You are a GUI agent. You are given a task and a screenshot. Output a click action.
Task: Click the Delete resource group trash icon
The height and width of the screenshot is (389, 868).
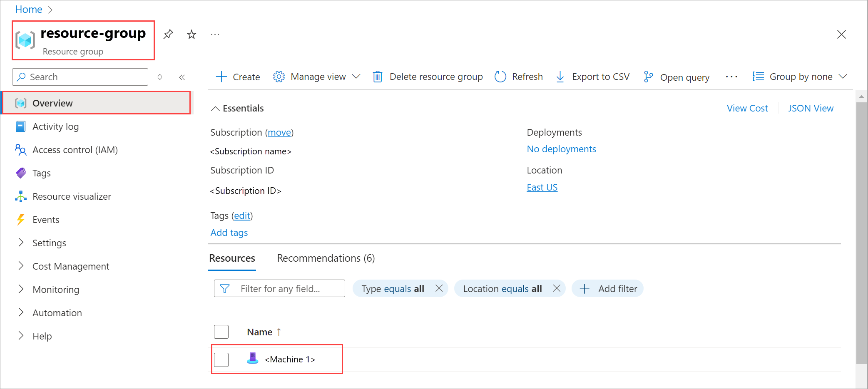378,77
